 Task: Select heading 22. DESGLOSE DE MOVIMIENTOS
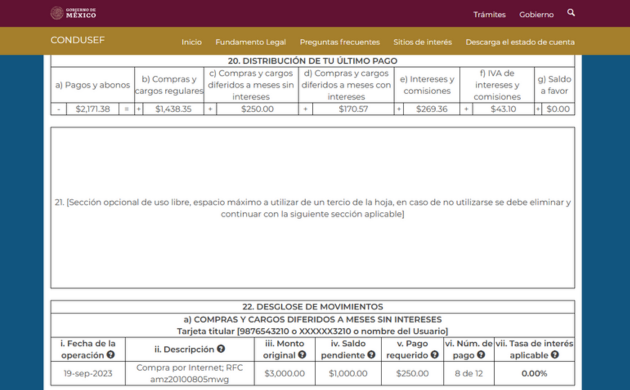tap(313, 306)
